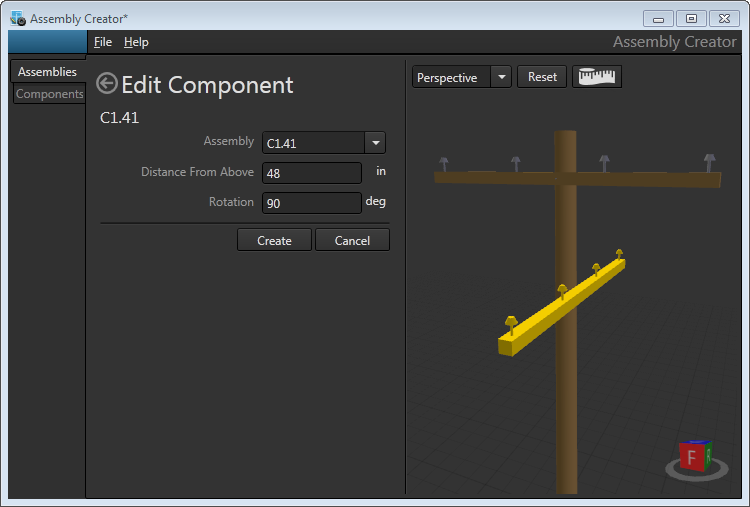The height and width of the screenshot is (507, 750).
Task: Click the Distance From Above input field
Action: point(311,173)
